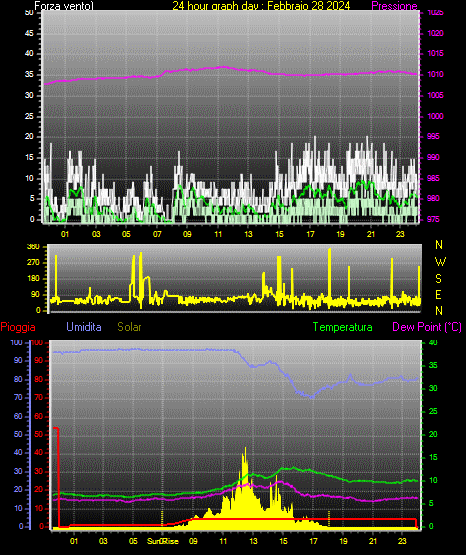Click the "W" compass direction letter
The width and height of the screenshot is (466, 555).
tap(440, 262)
